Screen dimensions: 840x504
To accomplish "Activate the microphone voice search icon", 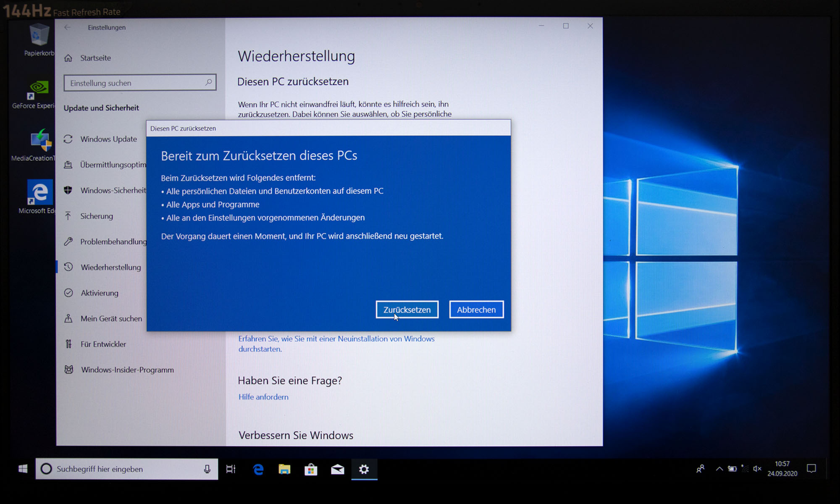I will tap(207, 469).
